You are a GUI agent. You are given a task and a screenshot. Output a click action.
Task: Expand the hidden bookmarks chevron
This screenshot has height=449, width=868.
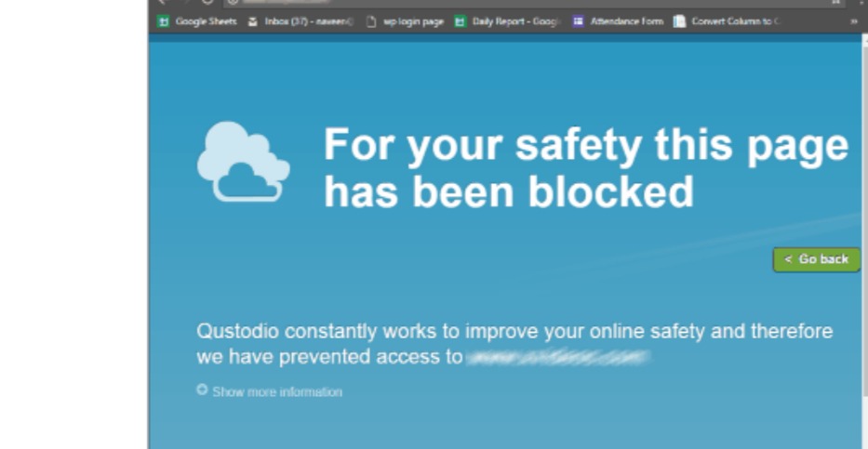[x=854, y=21]
